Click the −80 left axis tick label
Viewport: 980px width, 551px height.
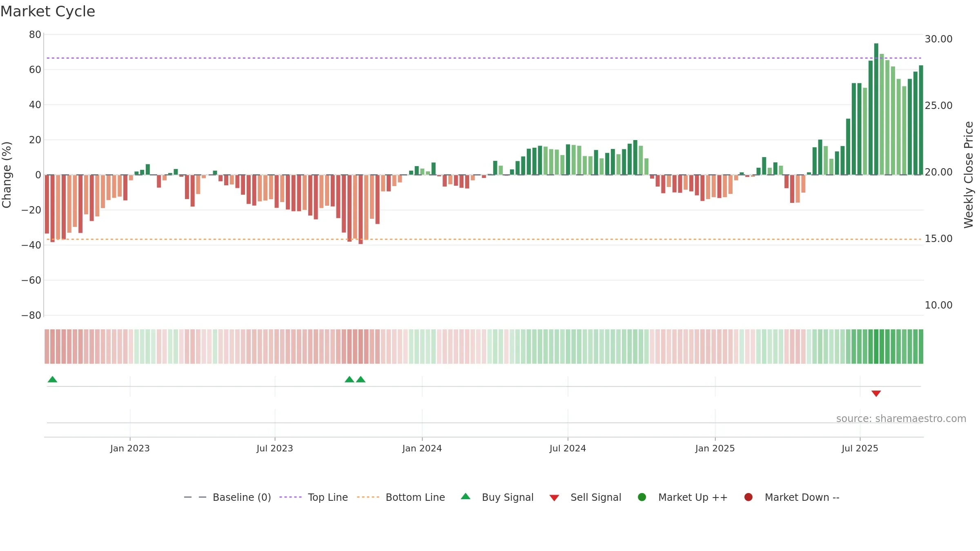tap(31, 315)
